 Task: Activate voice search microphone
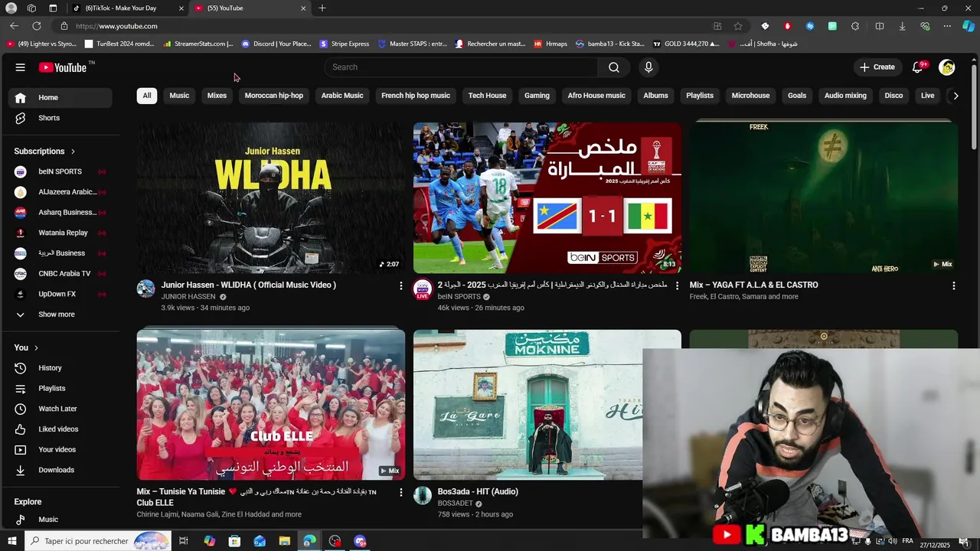[648, 67]
